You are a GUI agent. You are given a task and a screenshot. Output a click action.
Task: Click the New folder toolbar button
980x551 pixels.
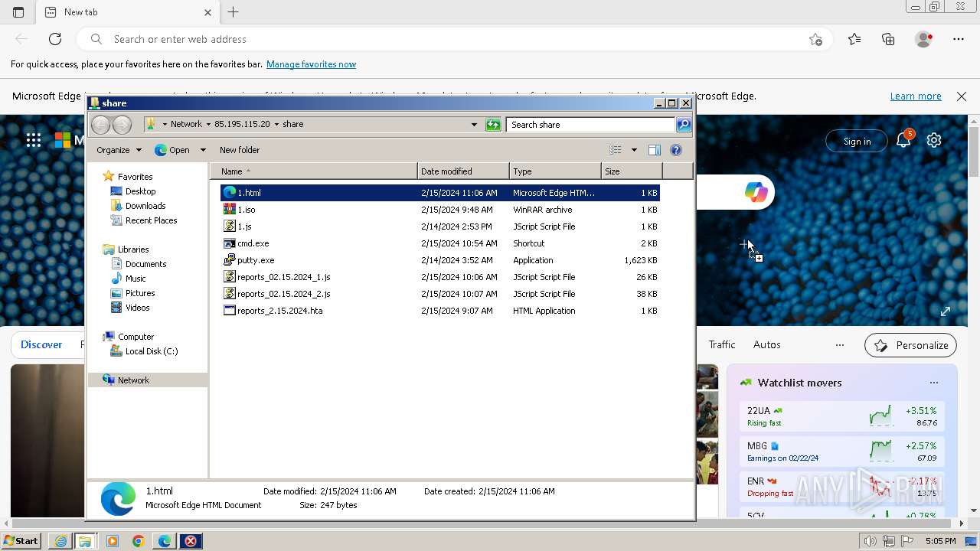(x=240, y=150)
